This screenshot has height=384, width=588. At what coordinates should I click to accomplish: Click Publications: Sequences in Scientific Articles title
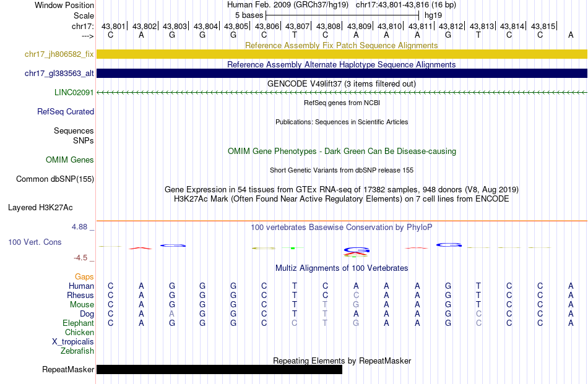click(x=342, y=122)
